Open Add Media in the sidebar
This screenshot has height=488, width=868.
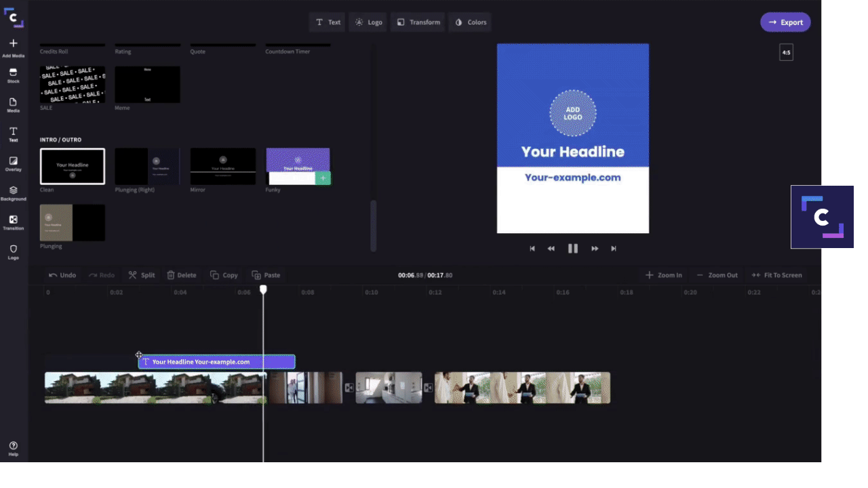[x=14, y=48]
